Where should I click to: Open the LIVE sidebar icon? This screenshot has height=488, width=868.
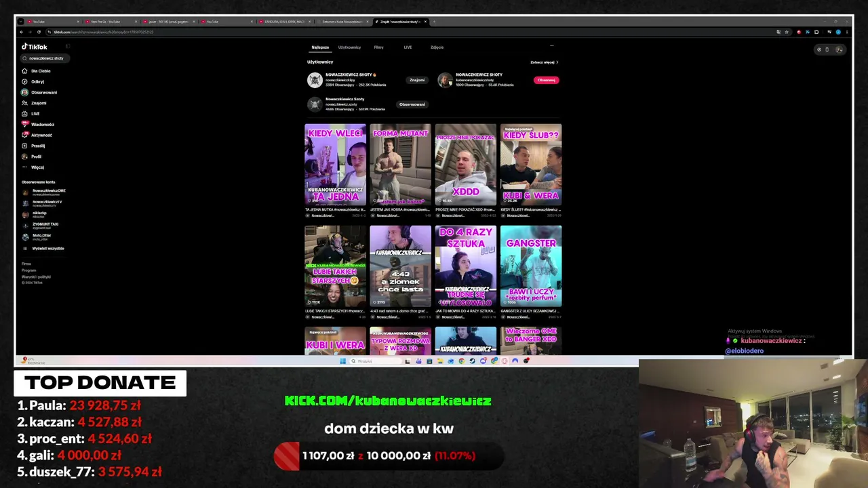click(x=25, y=114)
